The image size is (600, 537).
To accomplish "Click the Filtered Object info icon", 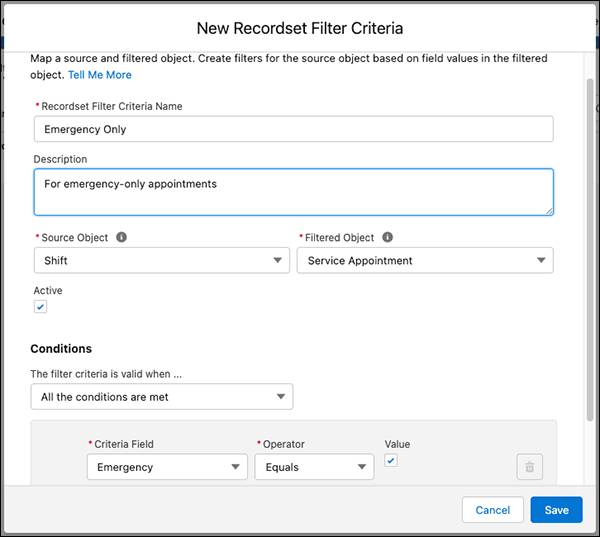I will pyautogui.click(x=387, y=237).
